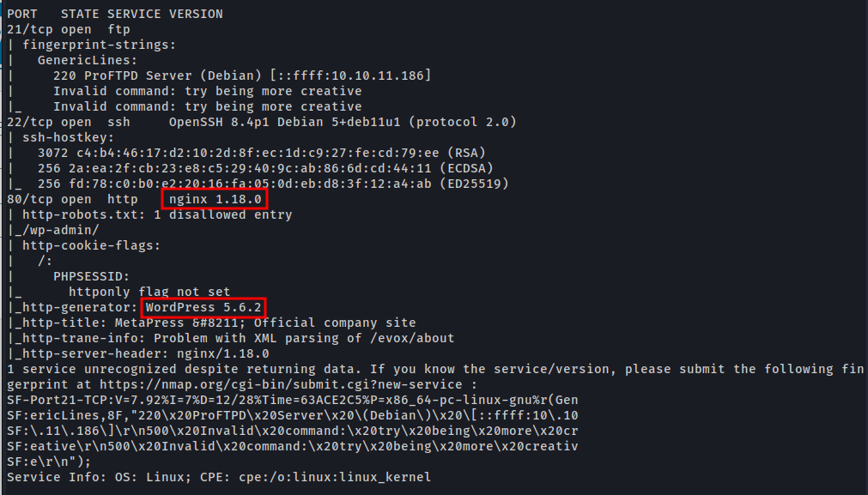
Task: Click the http-robots.txt disallowed entry line
Action: pyautogui.click(x=157, y=214)
